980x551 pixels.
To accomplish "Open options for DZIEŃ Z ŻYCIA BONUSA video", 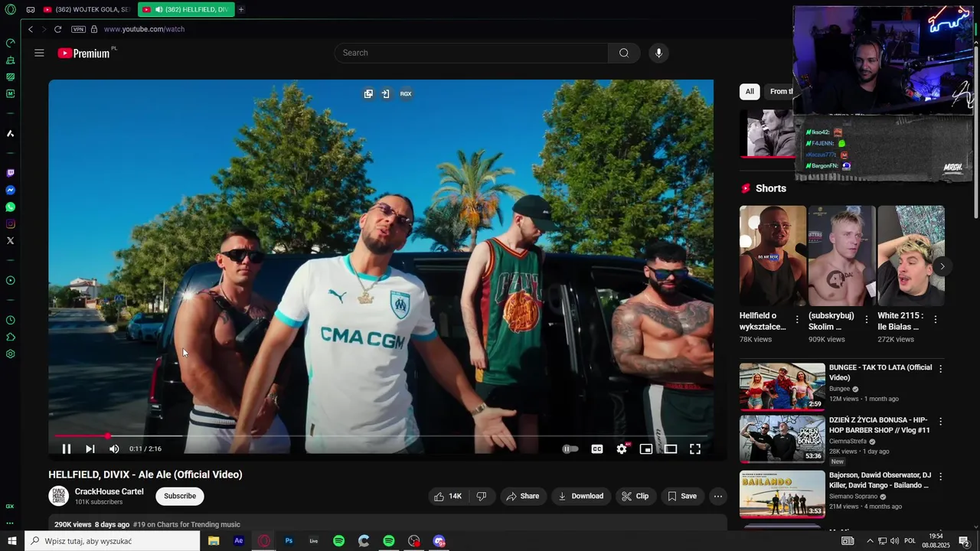I will pyautogui.click(x=940, y=422).
